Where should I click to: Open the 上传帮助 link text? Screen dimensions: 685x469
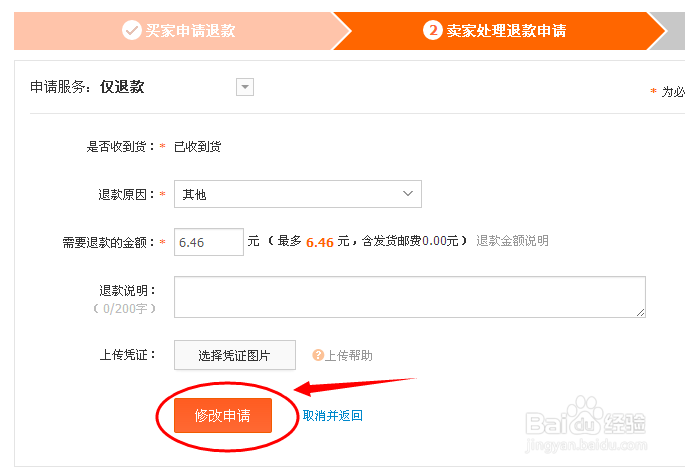349,355
